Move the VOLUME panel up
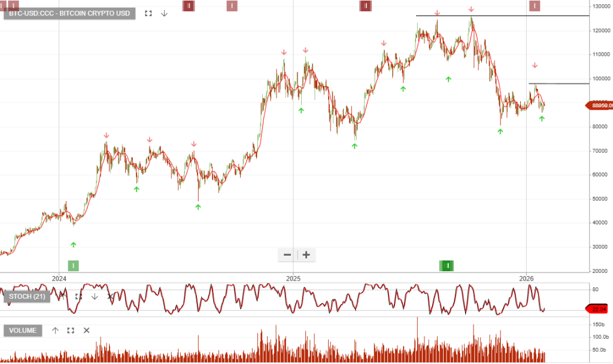The image size is (613, 364). point(55,330)
